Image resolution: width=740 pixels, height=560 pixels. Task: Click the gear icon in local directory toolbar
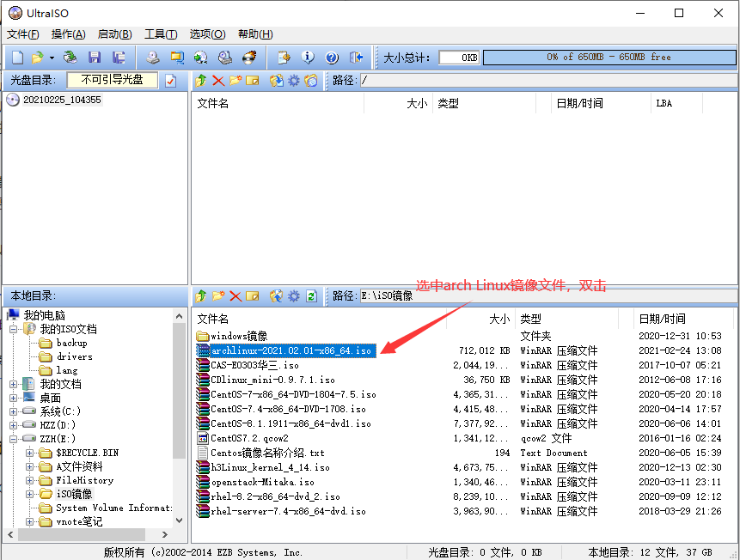coord(294,295)
